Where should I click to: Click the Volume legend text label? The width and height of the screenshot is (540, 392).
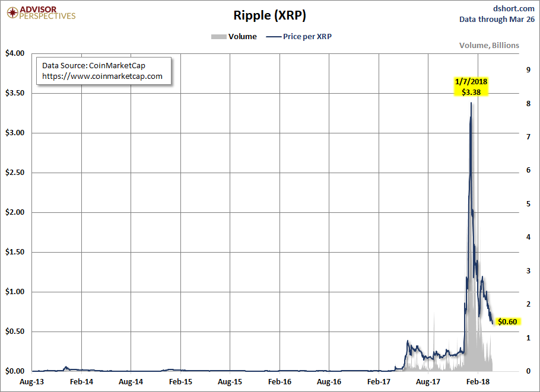point(243,37)
